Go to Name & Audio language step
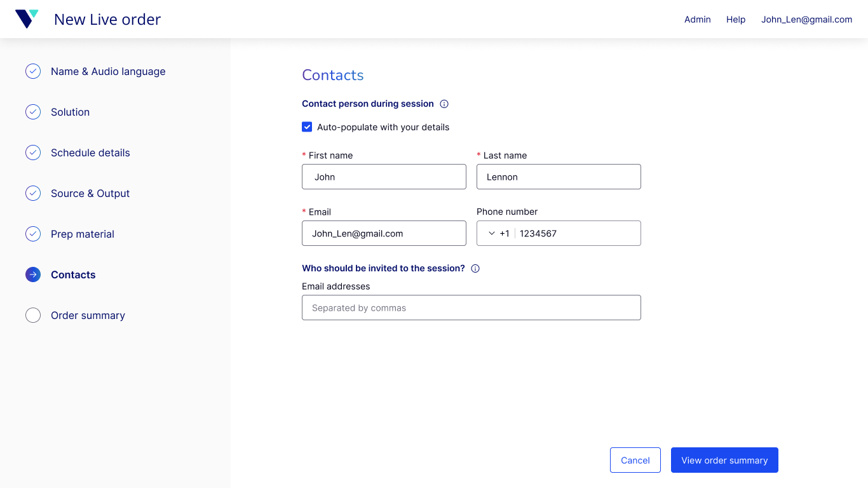Viewport: 868px width, 488px height. (108, 71)
